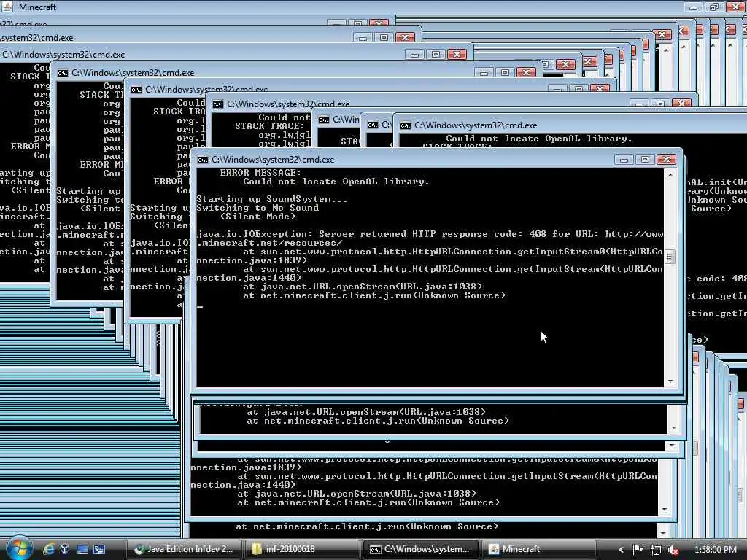
Task: Click the "Switching to No Sound" line
Action: (258, 208)
